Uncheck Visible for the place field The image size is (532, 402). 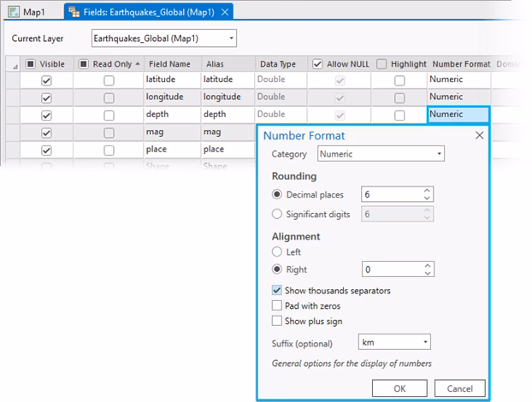coord(46,151)
